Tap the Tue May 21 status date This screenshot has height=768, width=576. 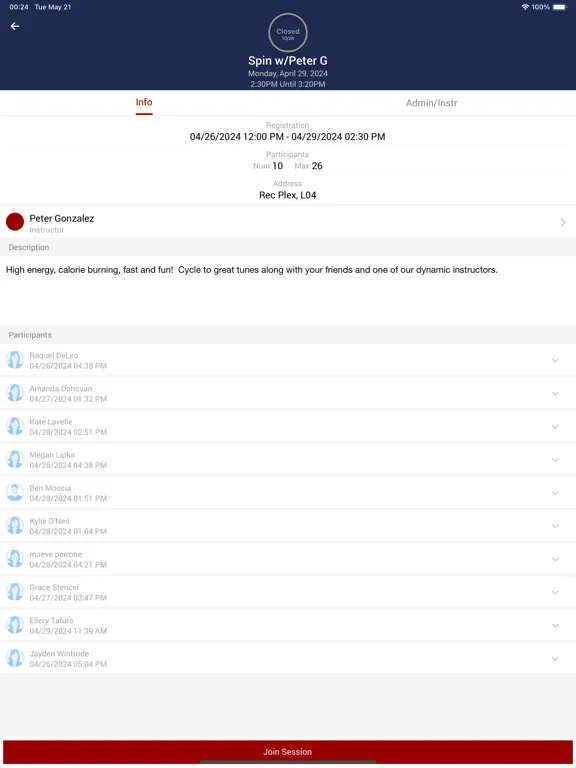[x=52, y=7]
